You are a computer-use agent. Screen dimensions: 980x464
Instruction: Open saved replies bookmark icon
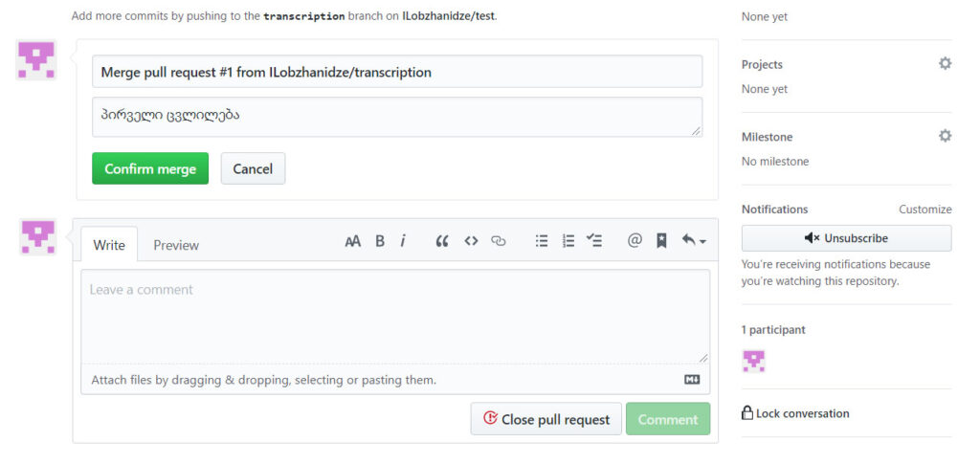click(x=661, y=241)
